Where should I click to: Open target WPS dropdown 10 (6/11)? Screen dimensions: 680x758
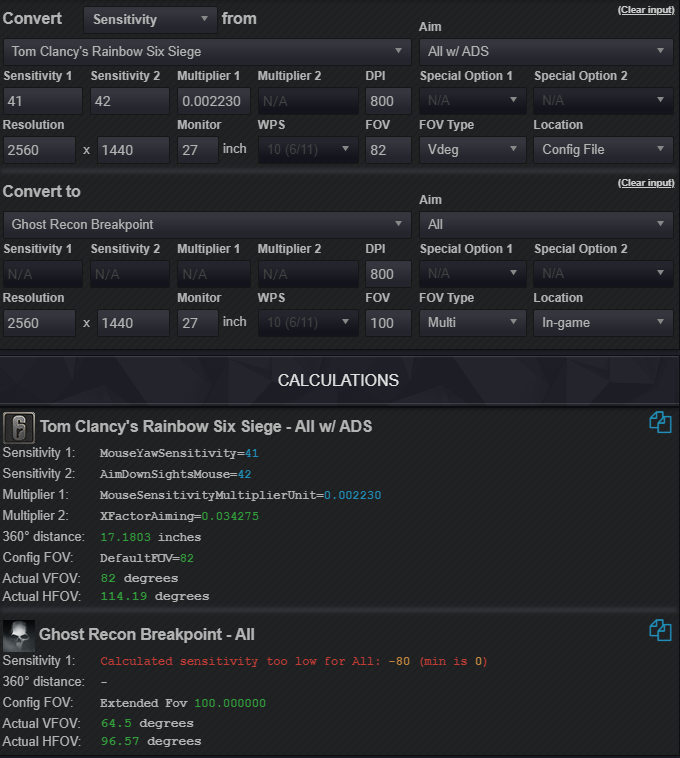[x=308, y=323]
